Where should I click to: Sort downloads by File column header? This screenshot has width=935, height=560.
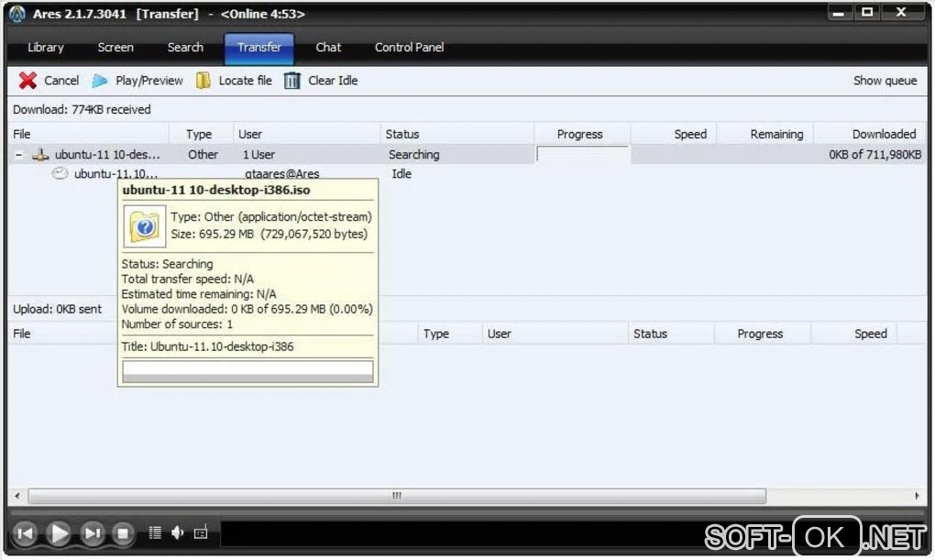point(88,134)
